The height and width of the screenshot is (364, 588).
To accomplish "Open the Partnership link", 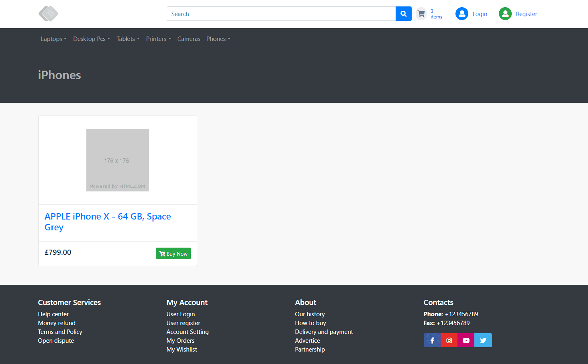I will (310, 350).
